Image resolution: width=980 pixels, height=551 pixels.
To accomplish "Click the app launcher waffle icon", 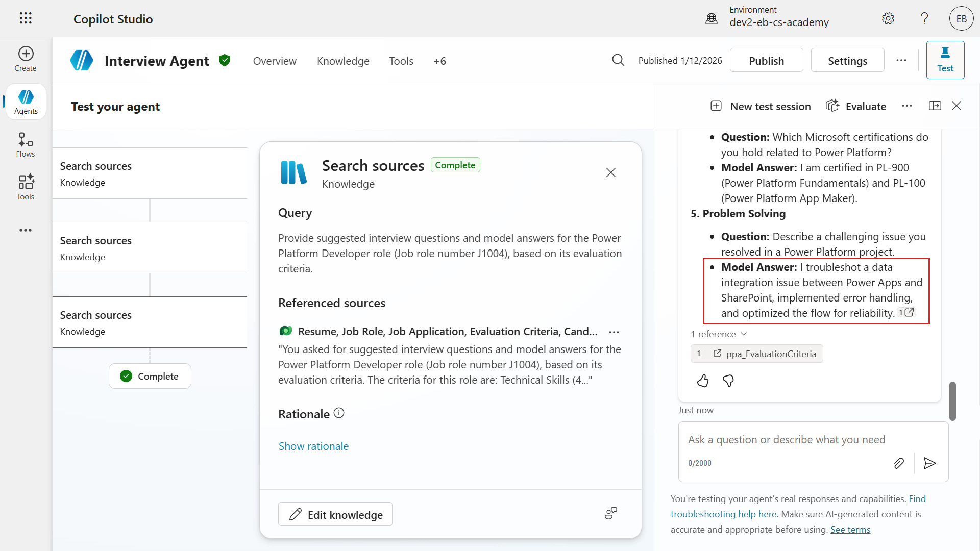I will 26,18.
